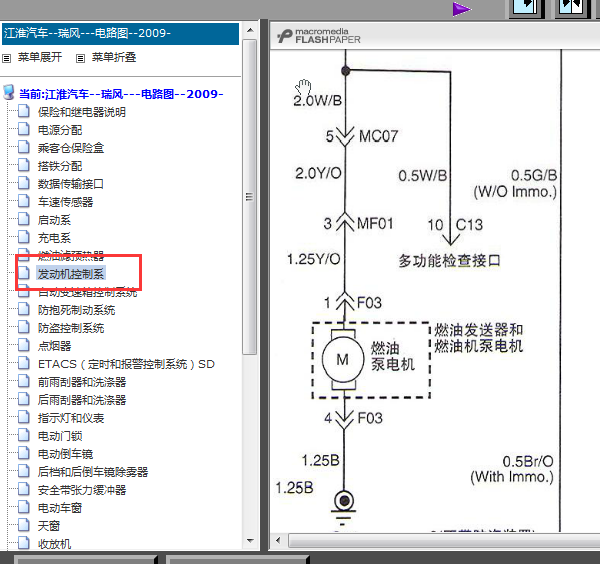Click the page icon beside 搭铁分配
This screenshot has width=600, height=564.
(24, 165)
